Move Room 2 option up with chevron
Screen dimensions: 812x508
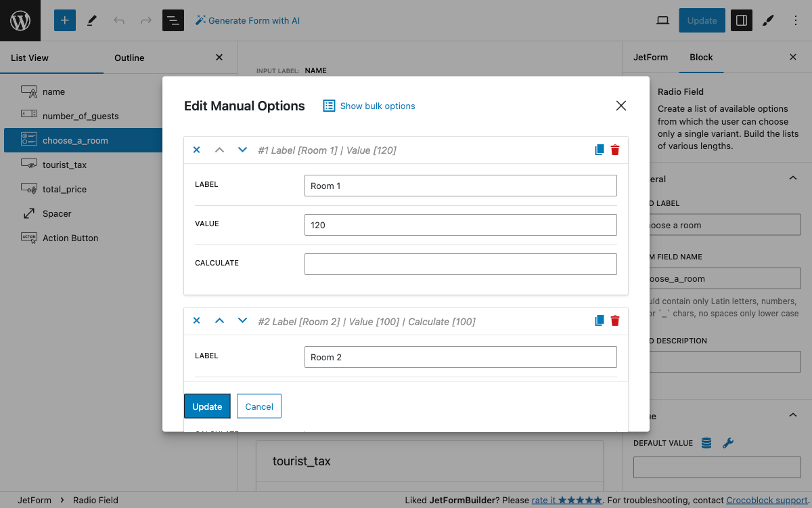click(219, 321)
